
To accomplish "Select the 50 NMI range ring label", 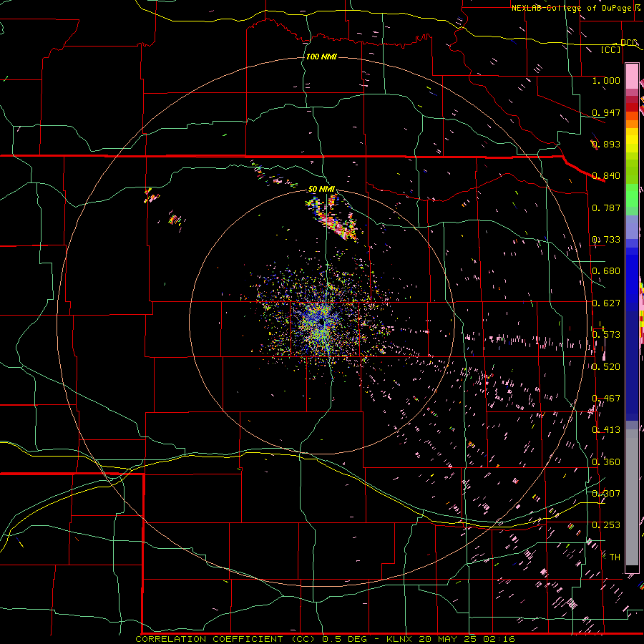I will tap(321, 189).
